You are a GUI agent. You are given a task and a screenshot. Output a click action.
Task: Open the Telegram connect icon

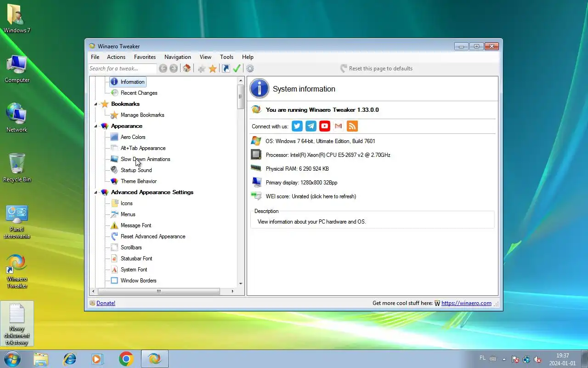click(311, 126)
